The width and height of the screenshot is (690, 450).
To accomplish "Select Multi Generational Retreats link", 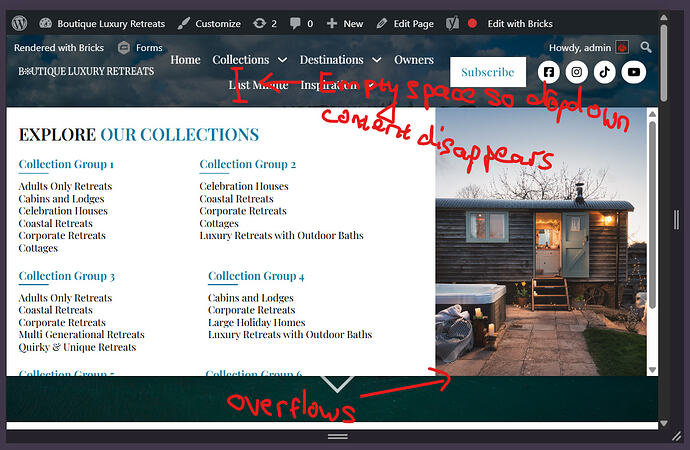I will click(81, 335).
